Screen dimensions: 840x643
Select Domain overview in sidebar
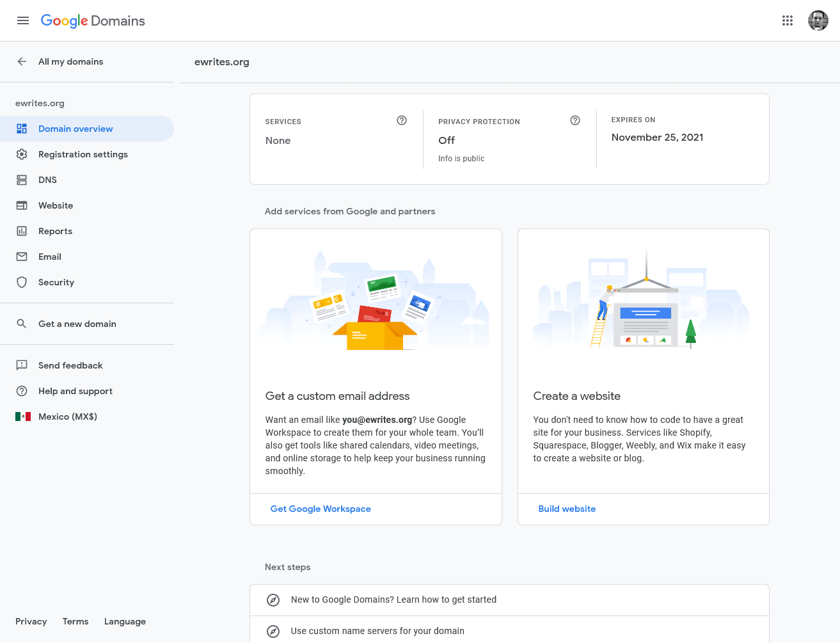pos(87,129)
